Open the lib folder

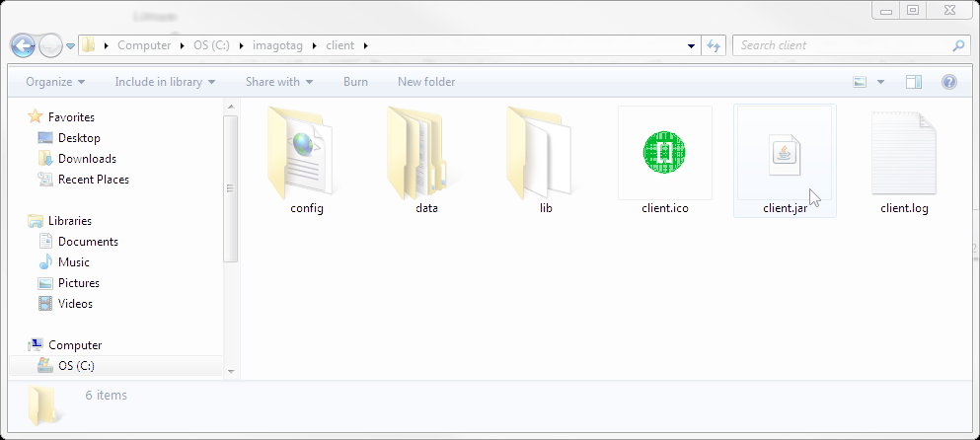546,160
